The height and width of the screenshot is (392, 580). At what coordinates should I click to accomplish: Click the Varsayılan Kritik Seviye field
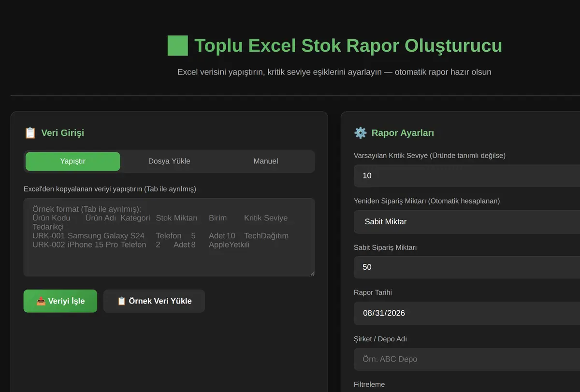[467, 175]
